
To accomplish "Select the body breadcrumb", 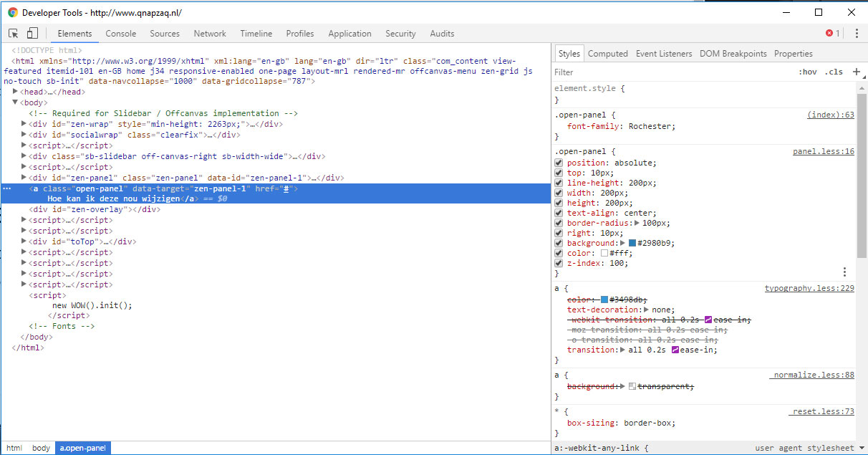I will point(42,448).
